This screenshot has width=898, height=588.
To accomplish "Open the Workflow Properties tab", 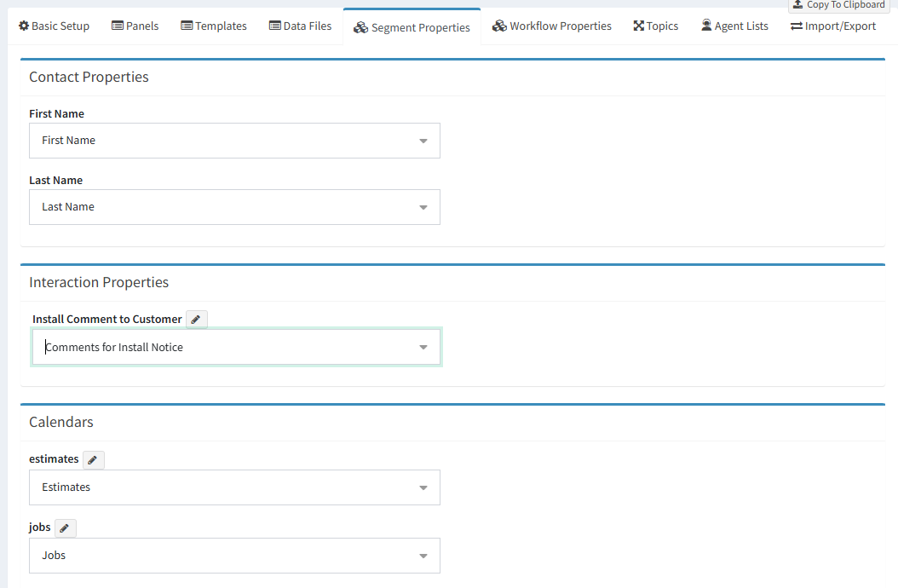I will coord(552,26).
